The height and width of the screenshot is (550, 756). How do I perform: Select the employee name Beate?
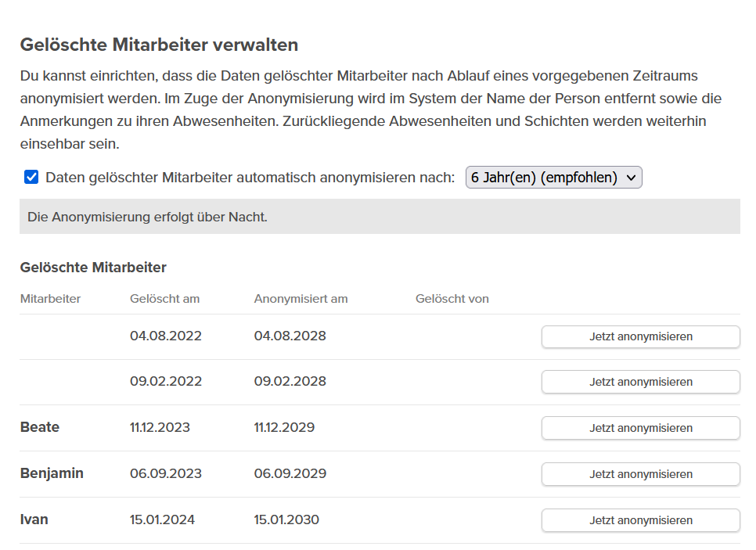click(39, 427)
